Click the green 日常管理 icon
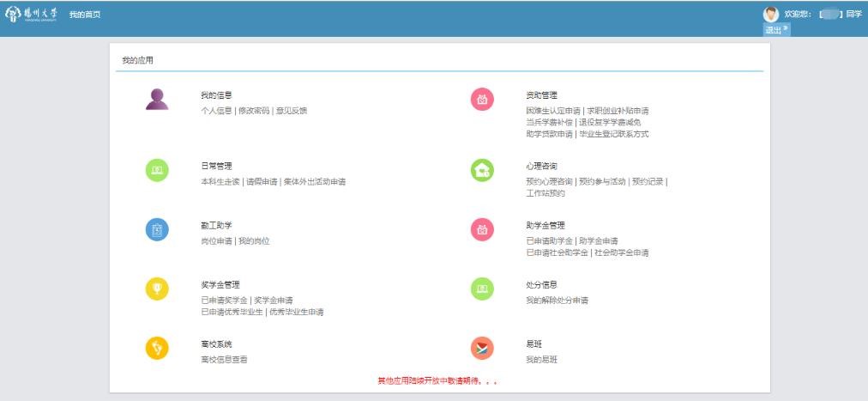The height and width of the screenshot is (401, 868). [157, 171]
